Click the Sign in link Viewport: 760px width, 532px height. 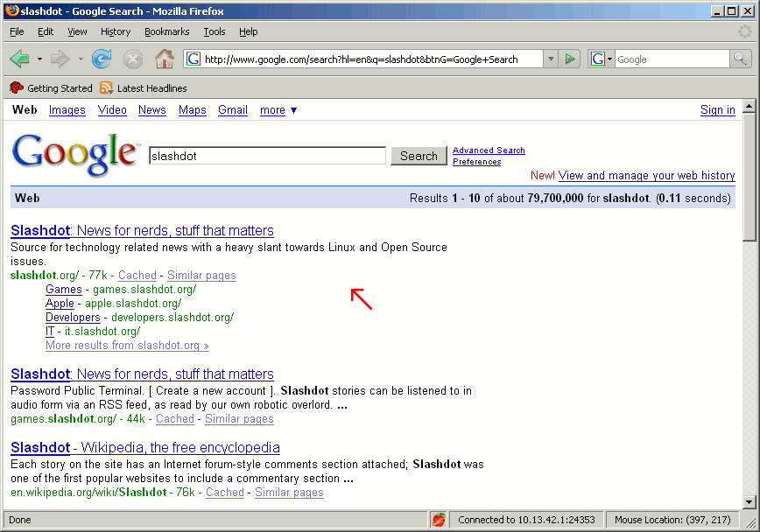717,110
